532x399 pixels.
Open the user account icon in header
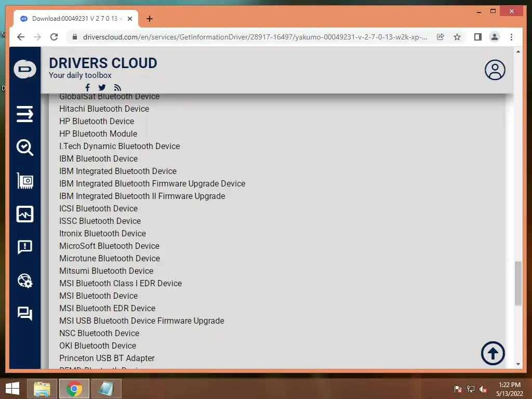(495, 70)
